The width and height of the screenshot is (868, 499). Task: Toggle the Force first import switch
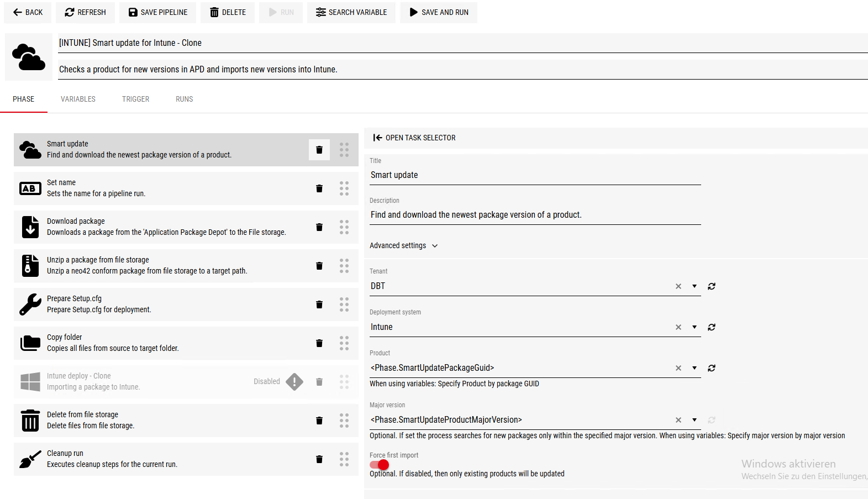tap(380, 465)
